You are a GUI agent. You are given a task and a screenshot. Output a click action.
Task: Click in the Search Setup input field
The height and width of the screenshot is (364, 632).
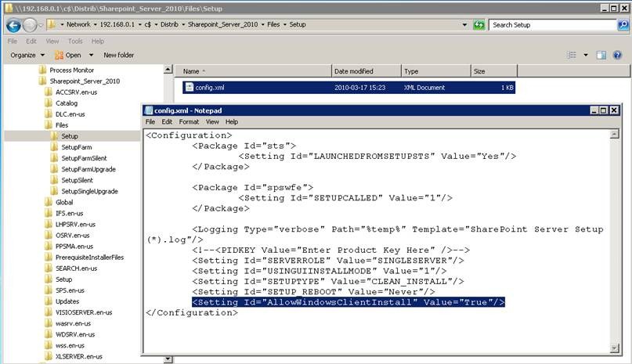coord(553,25)
